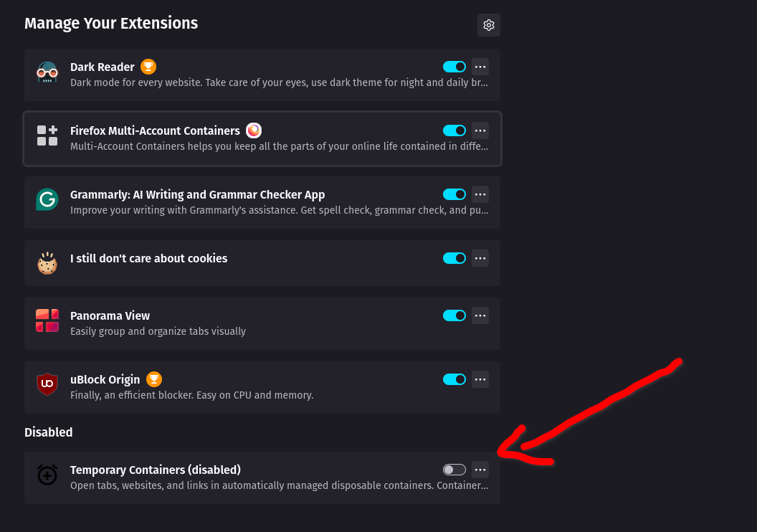Click the uBlock Origin shield icon
Image resolution: width=757 pixels, height=532 pixels.
tap(47, 384)
